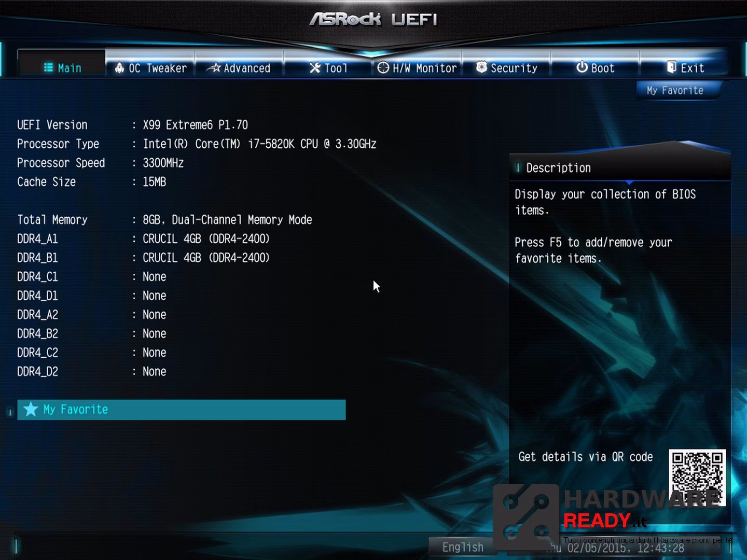
Task: Open the OC Tweaker tab
Action: point(150,64)
